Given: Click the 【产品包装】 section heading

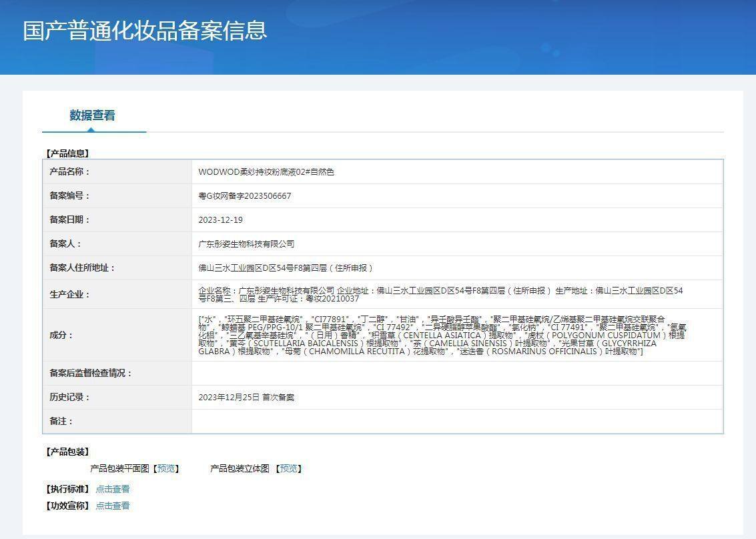Looking at the screenshot, I should pyautogui.click(x=67, y=452).
